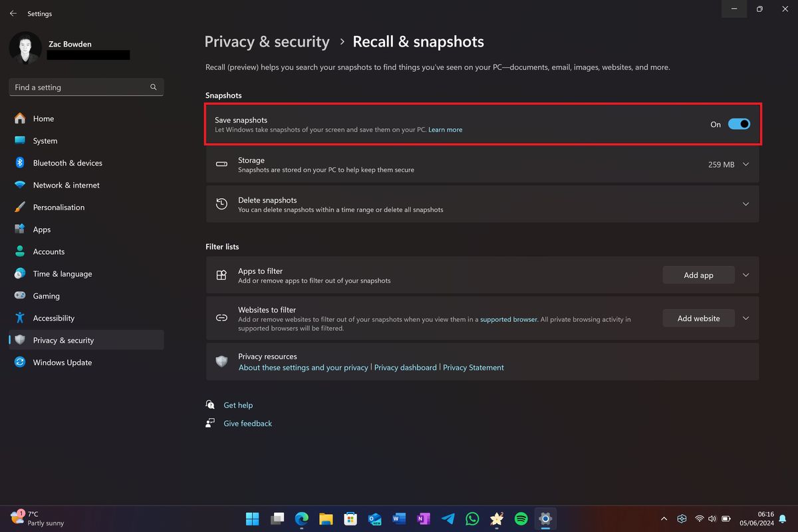Open WhatsApp from the taskbar
The image size is (798, 532).
472,519
